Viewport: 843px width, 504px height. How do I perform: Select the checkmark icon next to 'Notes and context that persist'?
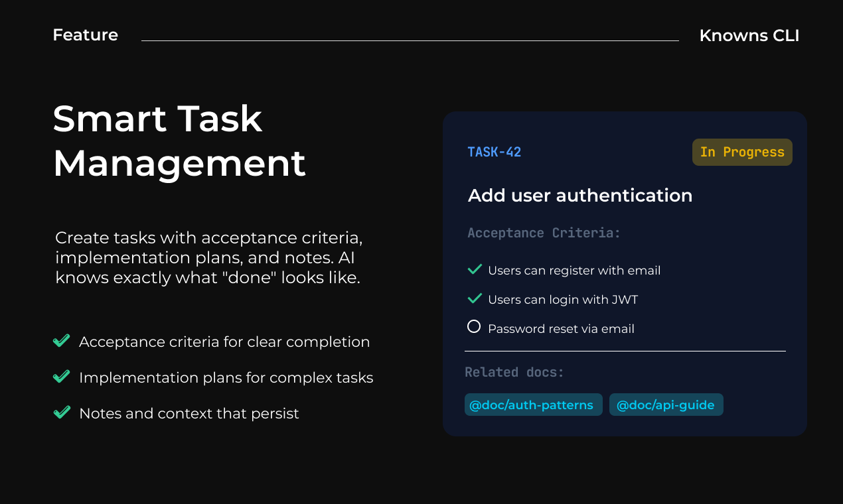62,412
